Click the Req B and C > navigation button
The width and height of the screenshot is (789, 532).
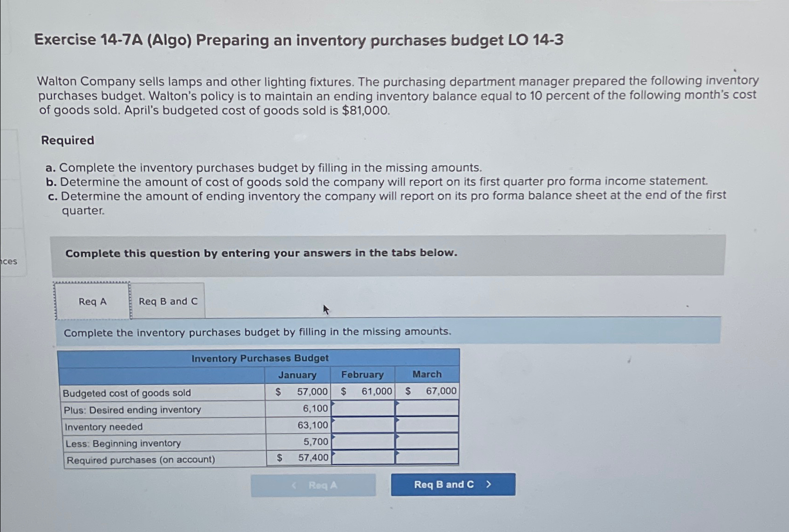tap(453, 484)
